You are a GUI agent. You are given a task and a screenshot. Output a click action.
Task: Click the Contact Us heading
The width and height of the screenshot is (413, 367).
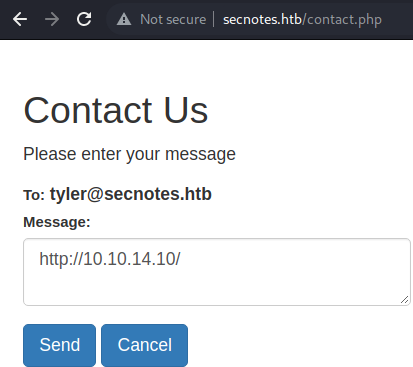pos(116,110)
